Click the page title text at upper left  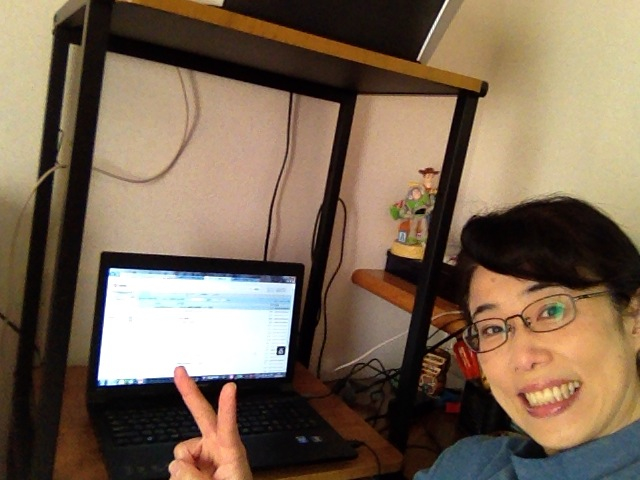(125, 285)
